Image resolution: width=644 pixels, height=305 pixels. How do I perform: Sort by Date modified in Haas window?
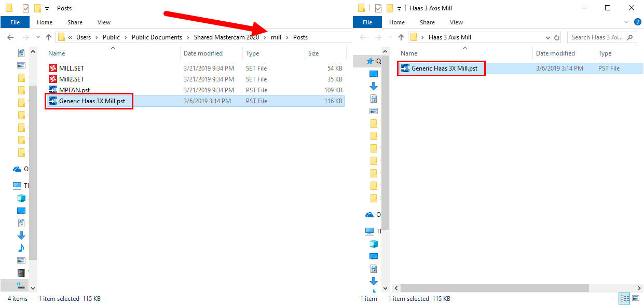point(564,53)
